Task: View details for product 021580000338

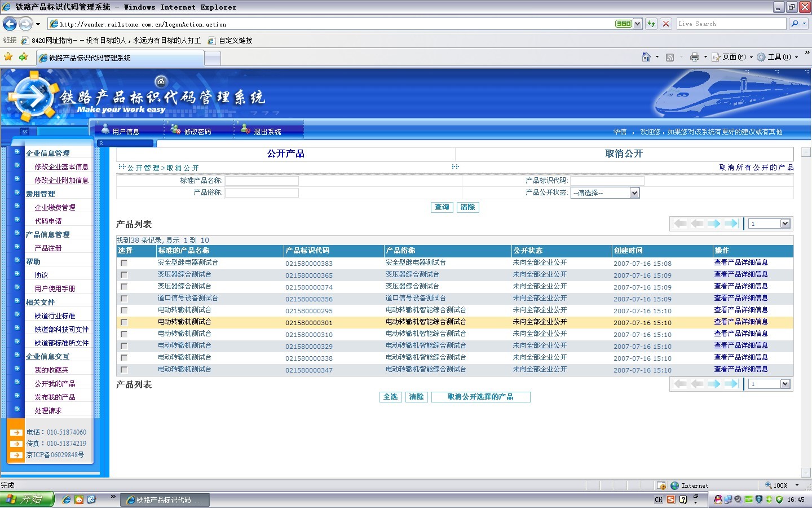Action: point(741,357)
